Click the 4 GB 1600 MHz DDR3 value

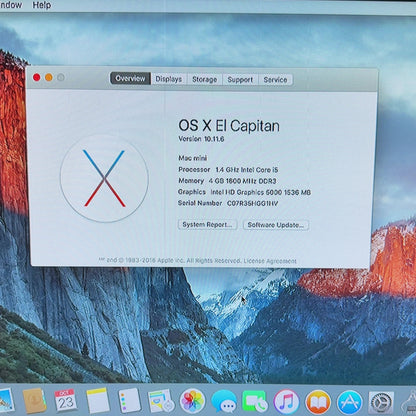pyautogui.click(x=242, y=181)
